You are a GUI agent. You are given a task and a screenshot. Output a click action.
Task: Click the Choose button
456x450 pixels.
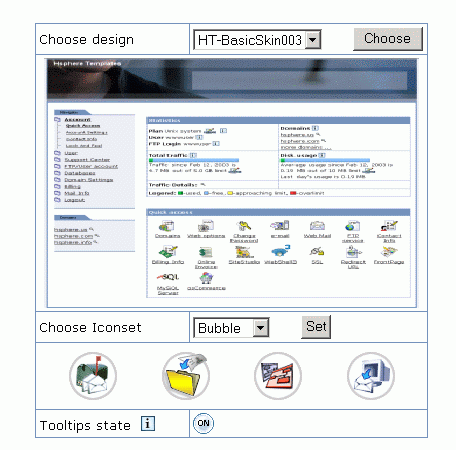388,39
